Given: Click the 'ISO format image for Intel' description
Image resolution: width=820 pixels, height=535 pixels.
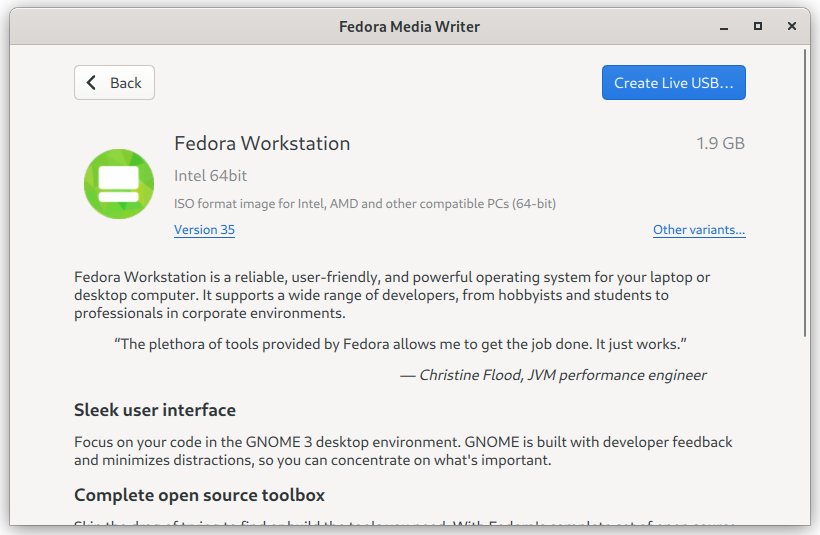Looking at the screenshot, I should (x=365, y=203).
